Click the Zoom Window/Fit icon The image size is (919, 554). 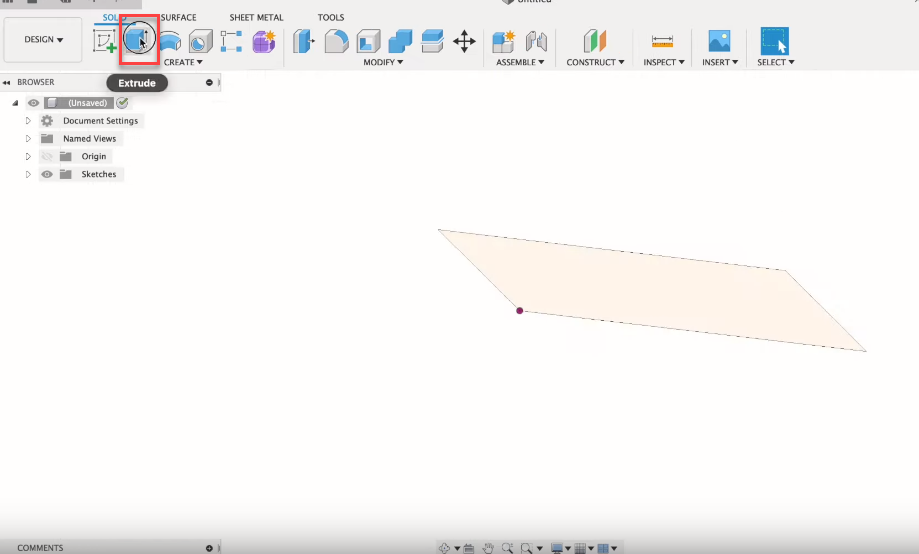pyautogui.click(x=526, y=548)
